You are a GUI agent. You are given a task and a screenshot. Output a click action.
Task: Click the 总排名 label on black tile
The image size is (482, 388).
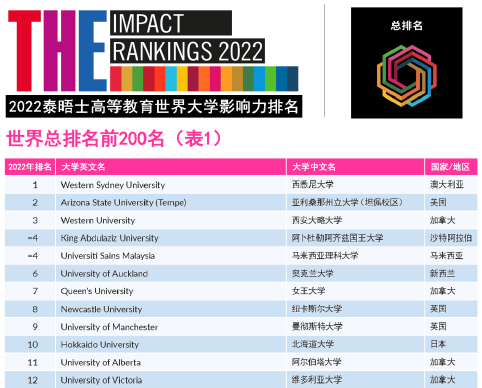coord(407,26)
